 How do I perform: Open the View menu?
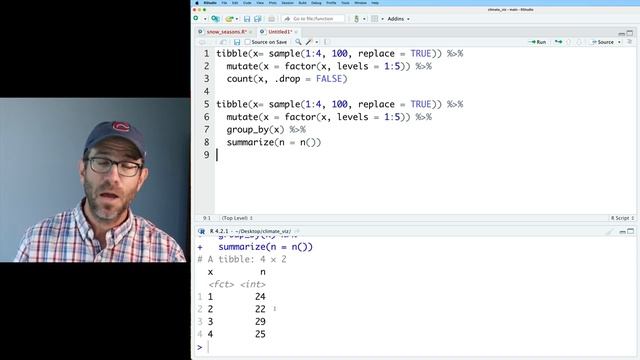point(260,3)
